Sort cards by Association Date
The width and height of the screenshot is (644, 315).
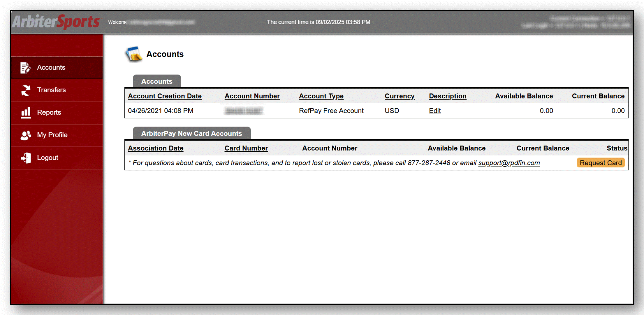click(x=155, y=148)
